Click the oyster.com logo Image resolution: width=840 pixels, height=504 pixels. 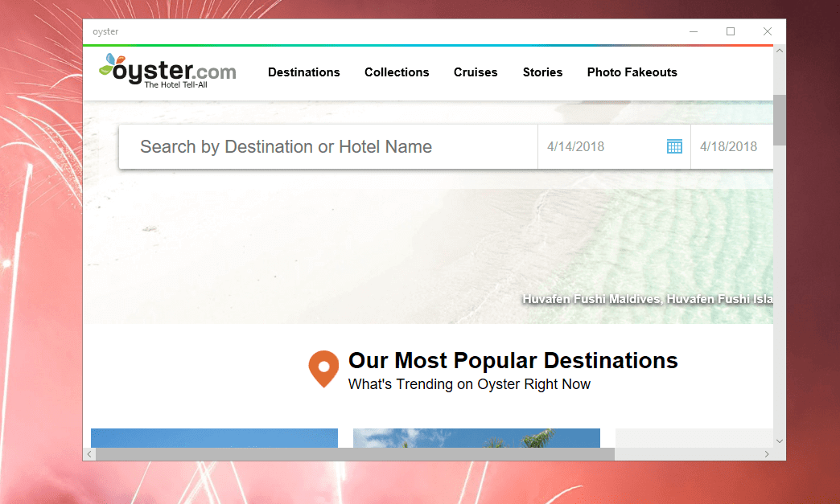click(x=167, y=72)
